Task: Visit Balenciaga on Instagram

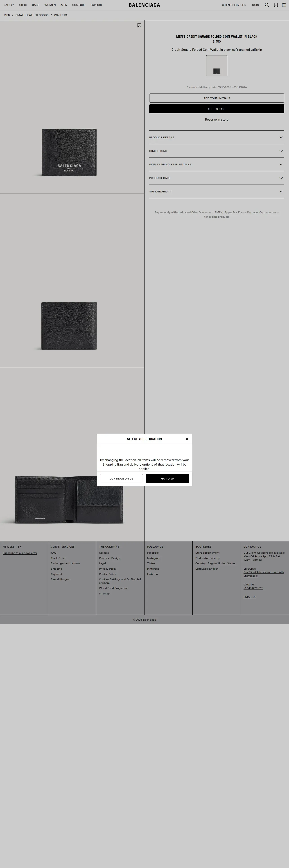Action: (x=154, y=558)
